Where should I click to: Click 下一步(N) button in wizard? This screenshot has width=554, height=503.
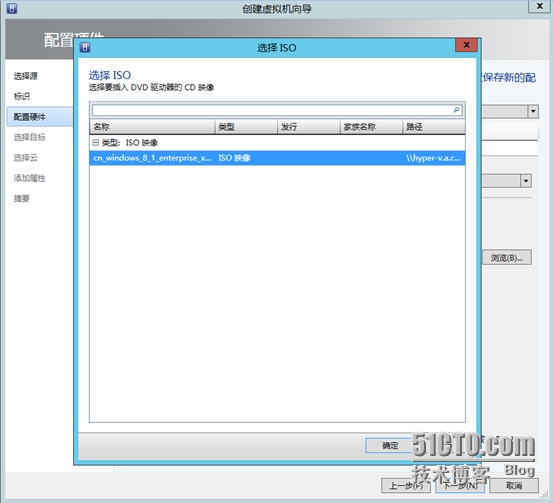(460, 486)
